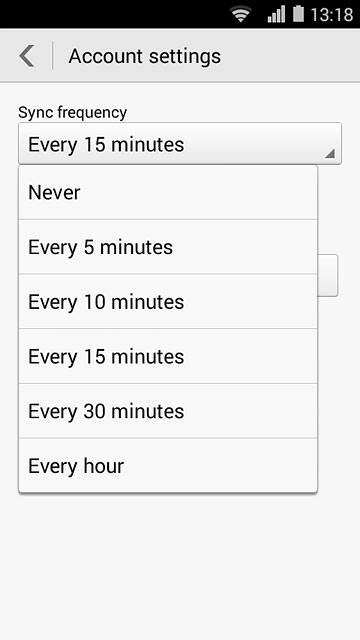The height and width of the screenshot is (640, 360).
Task: Tap the back arrow in the header
Action: pos(27,56)
